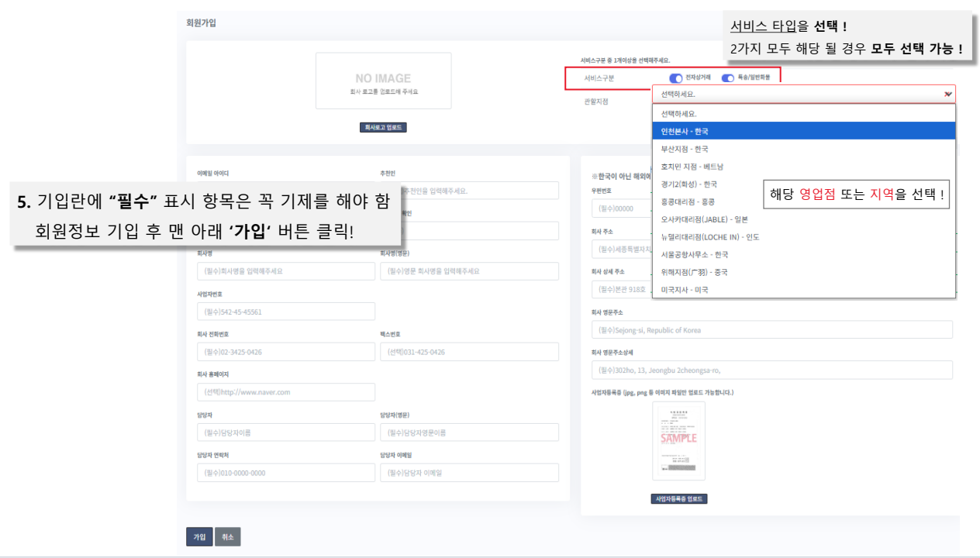
Task: Choose 부산지점 - 한국 branch option
Action: [685, 149]
